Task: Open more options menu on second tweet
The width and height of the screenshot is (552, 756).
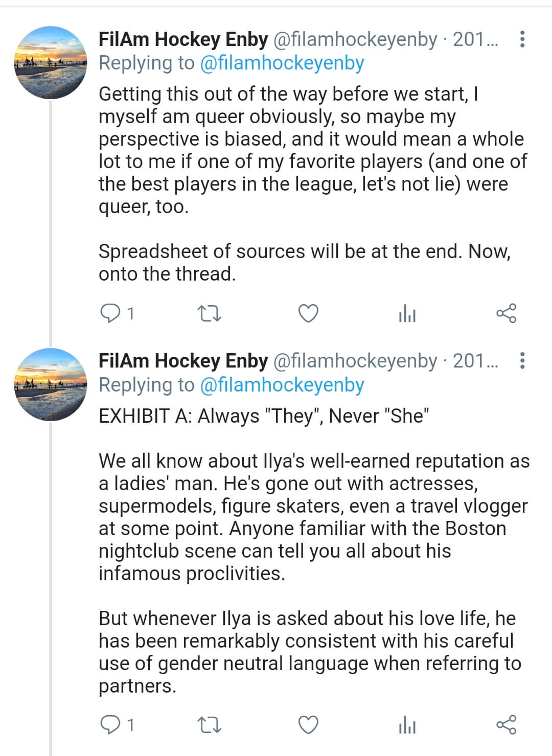Action: pyautogui.click(x=522, y=361)
